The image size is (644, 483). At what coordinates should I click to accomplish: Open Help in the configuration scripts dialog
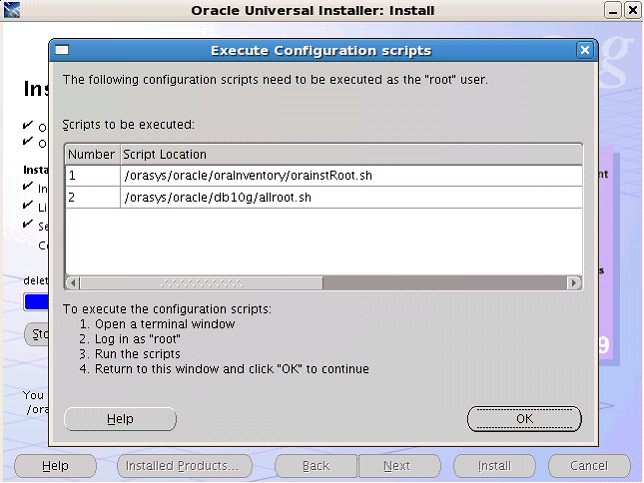pyautogui.click(x=120, y=419)
